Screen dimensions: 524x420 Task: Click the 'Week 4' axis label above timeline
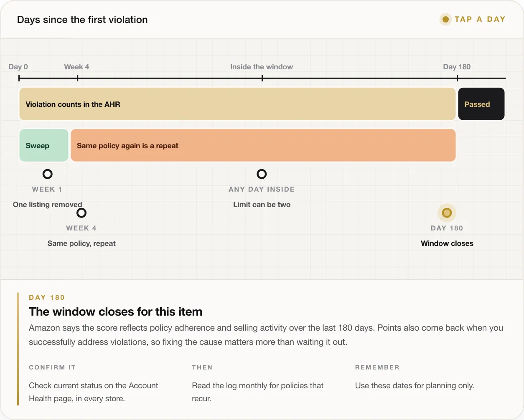pyautogui.click(x=76, y=67)
